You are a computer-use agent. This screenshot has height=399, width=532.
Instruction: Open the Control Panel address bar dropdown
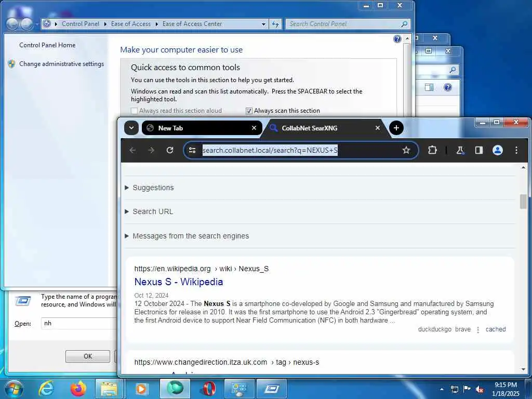(263, 24)
